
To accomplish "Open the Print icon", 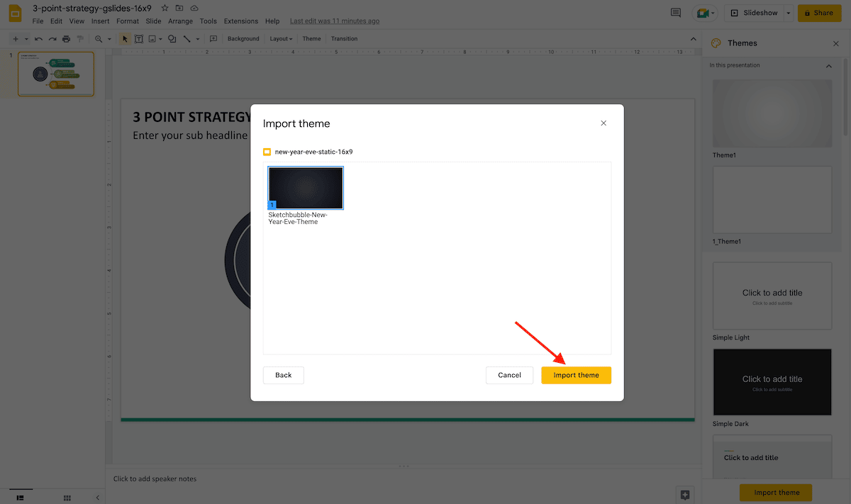I will pyautogui.click(x=66, y=38).
